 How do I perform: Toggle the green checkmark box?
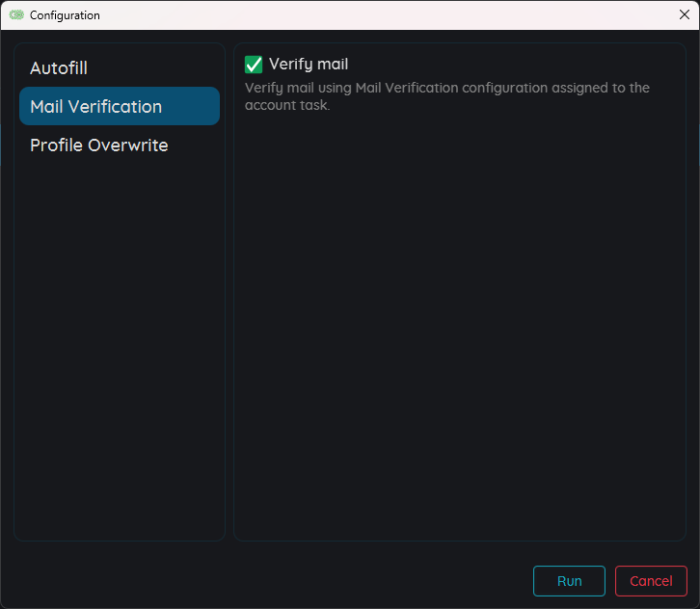coord(254,65)
